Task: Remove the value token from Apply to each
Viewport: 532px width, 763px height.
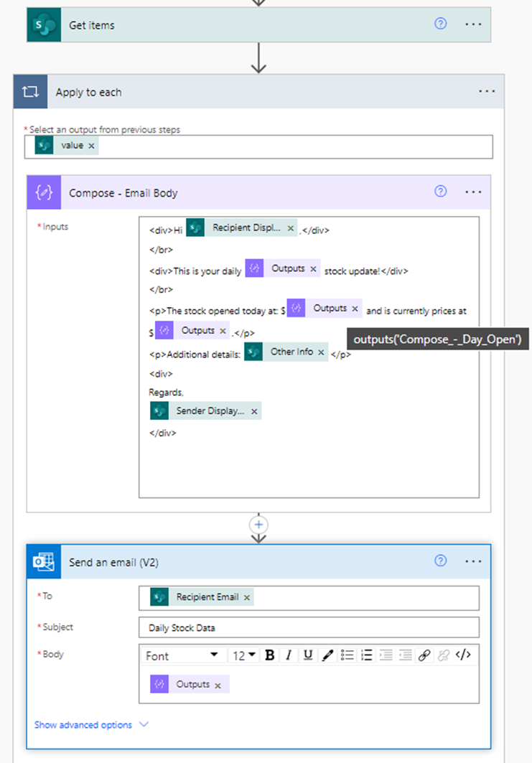Action: 91,146
